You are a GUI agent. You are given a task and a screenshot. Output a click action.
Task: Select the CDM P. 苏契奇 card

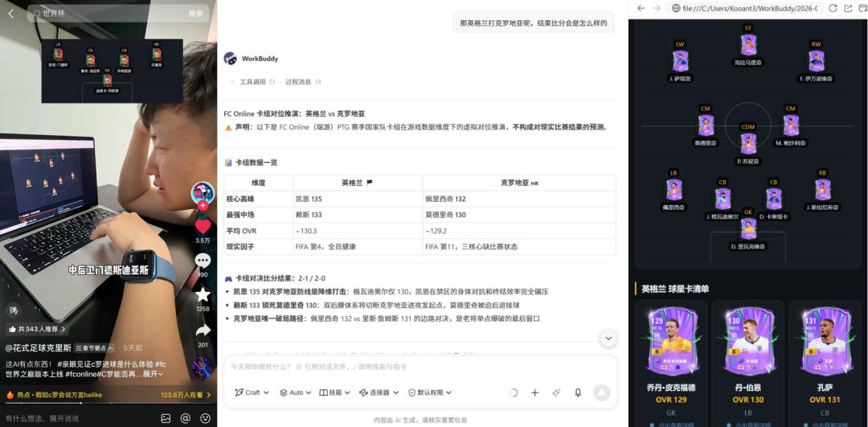pos(748,144)
